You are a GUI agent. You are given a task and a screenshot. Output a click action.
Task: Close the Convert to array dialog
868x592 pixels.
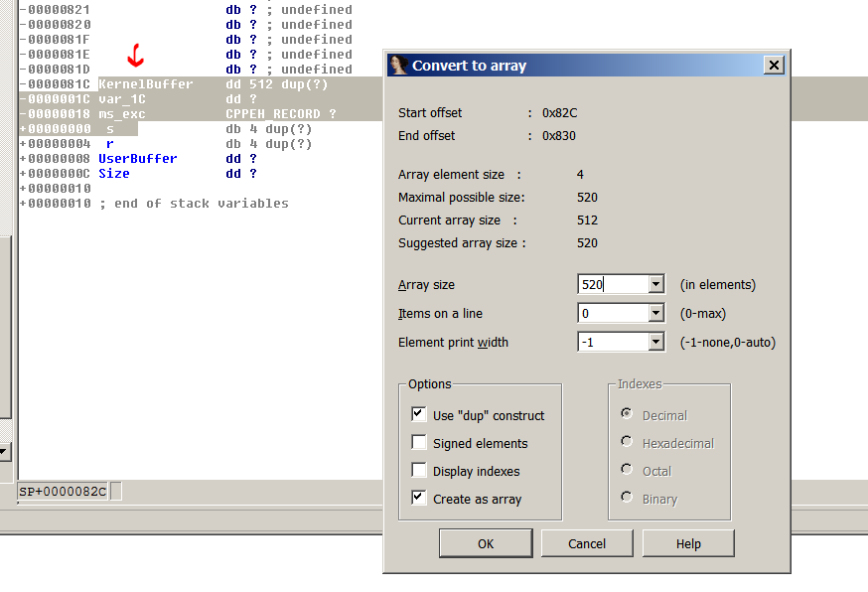pos(774,66)
